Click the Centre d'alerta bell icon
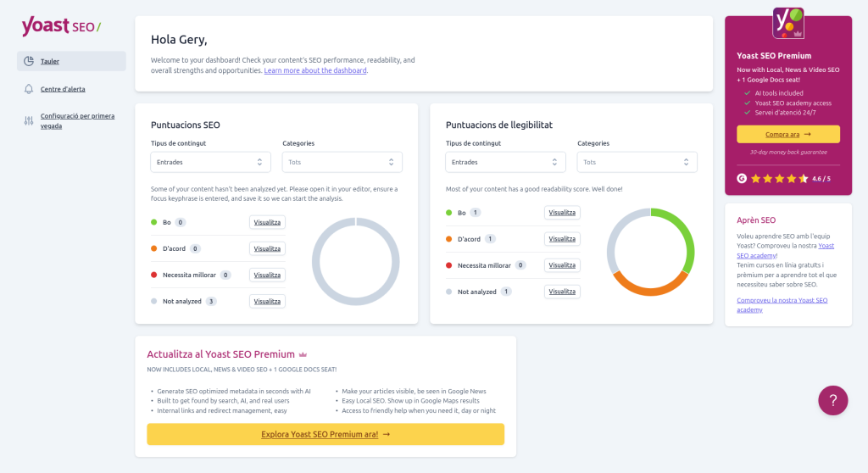The width and height of the screenshot is (868, 473). [x=29, y=89]
